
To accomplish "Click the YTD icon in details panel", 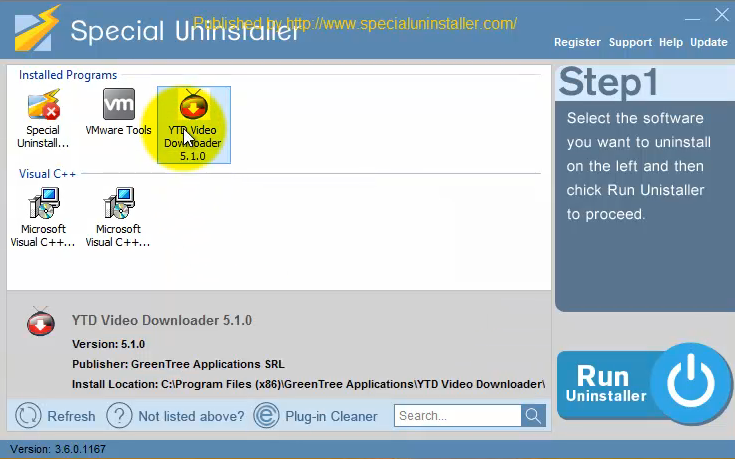I will (x=41, y=322).
